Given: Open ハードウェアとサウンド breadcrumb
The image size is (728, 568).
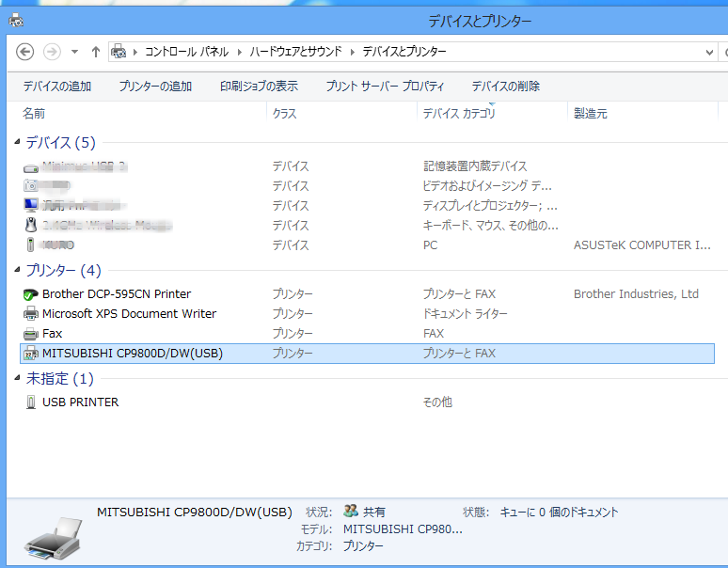Looking at the screenshot, I should pyautogui.click(x=295, y=51).
